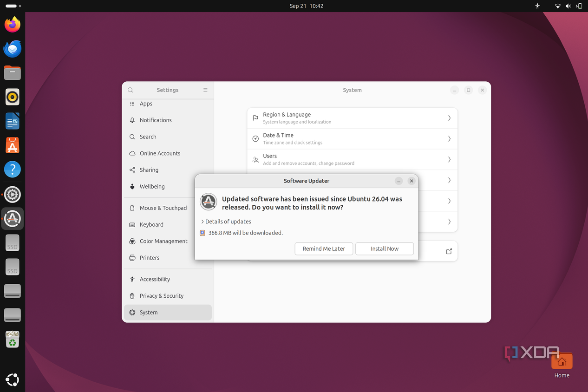Click the Software Updater dock icon
This screenshot has width=588, height=392.
[13, 218]
